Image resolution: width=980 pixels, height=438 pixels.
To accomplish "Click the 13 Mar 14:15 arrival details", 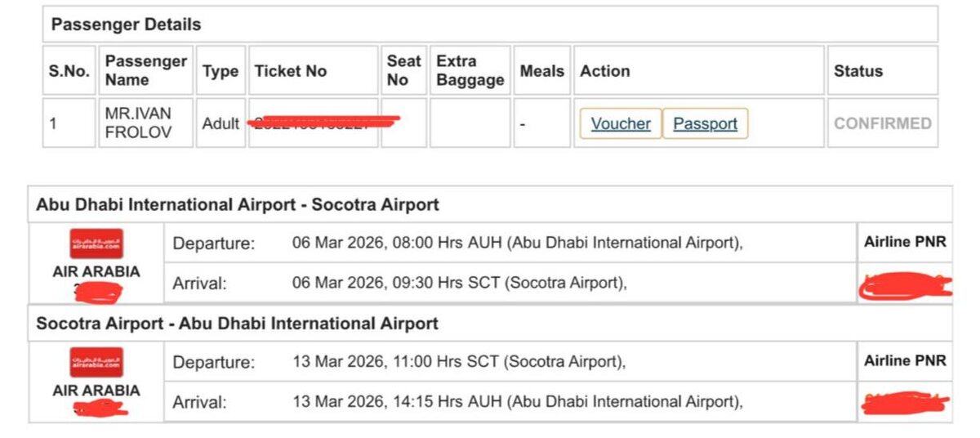I will (x=517, y=402).
